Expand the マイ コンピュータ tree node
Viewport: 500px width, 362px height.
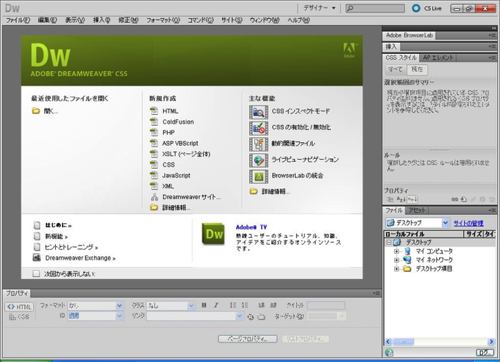click(x=397, y=251)
